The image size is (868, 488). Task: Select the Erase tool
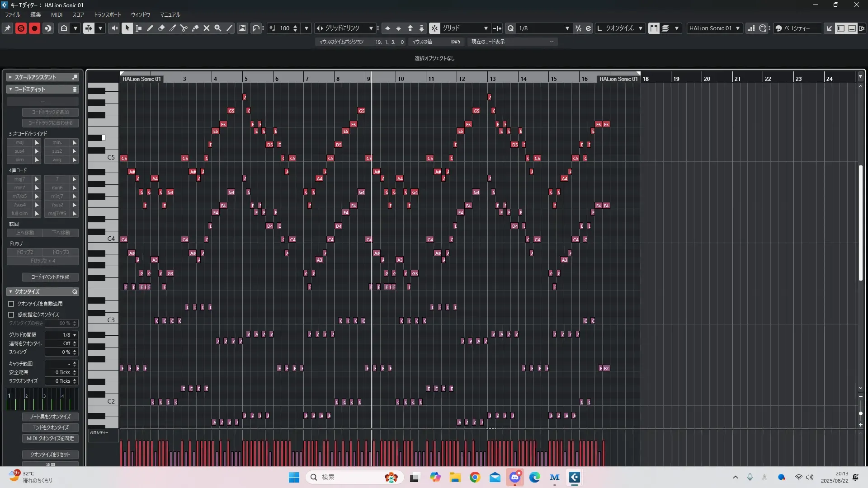tap(161, 28)
